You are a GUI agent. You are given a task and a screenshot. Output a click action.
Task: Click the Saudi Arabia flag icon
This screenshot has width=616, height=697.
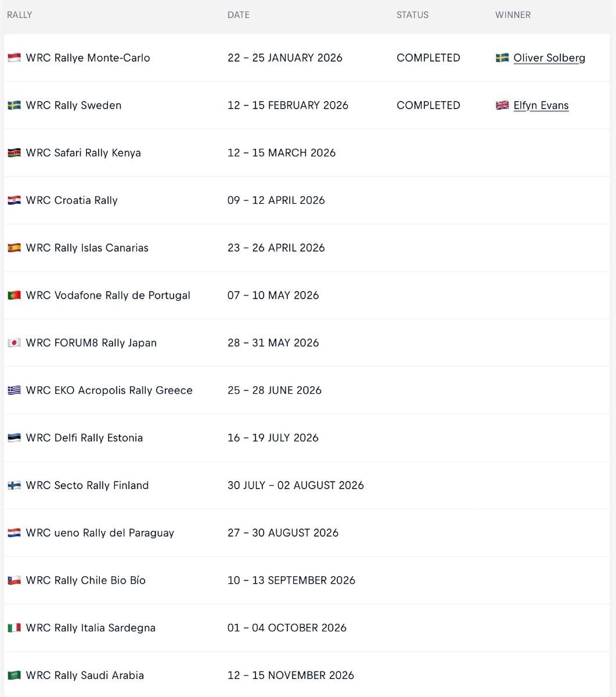click(x=14, y=675)
